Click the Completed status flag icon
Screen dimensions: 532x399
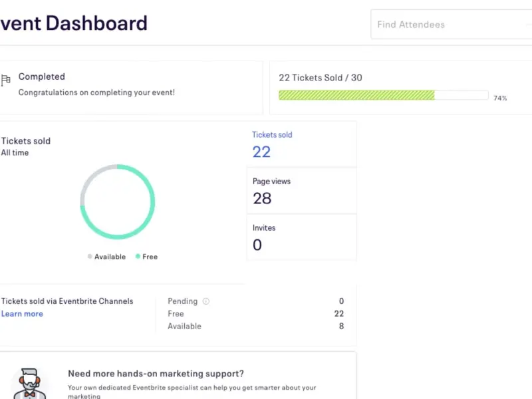pos(5,80)
